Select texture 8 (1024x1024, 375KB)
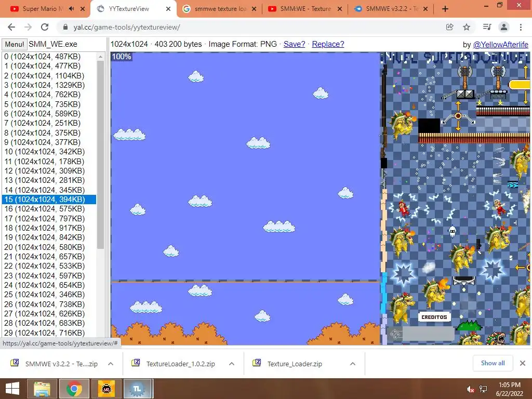This screenshot has height=399, width=532. tap(49, 132)
